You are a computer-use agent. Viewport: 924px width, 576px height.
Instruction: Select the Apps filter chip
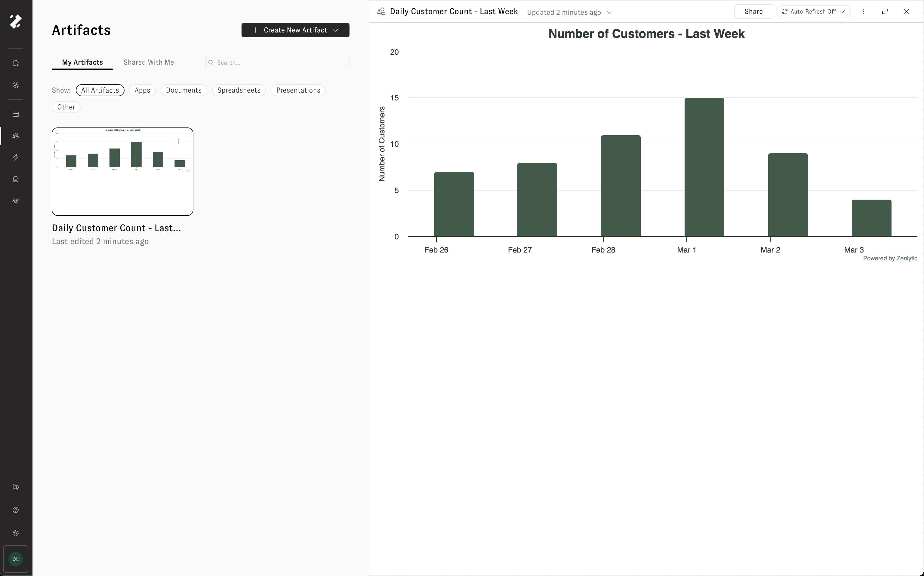(142, 90)
